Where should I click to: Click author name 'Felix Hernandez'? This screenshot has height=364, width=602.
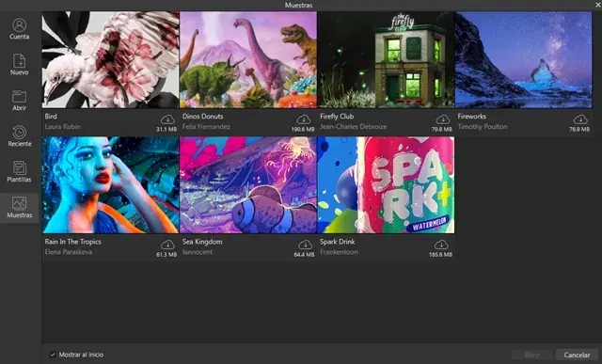click(x=206, y=126)
